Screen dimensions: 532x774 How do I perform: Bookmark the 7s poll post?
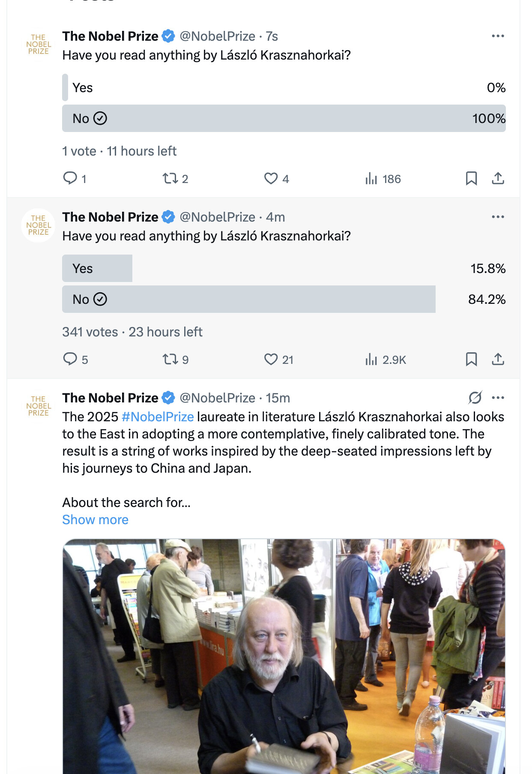(471, 178)
